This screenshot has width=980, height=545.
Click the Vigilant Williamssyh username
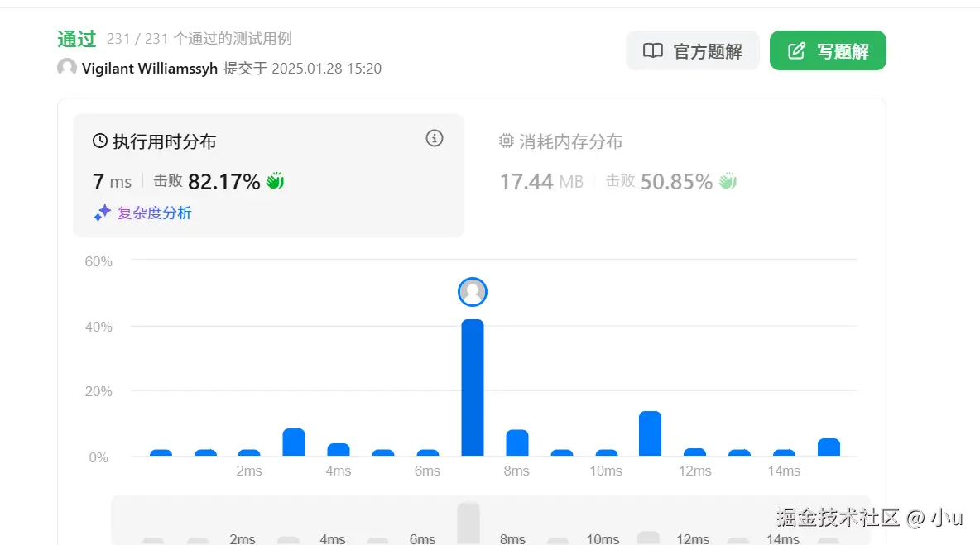click(x=150, y=68)
